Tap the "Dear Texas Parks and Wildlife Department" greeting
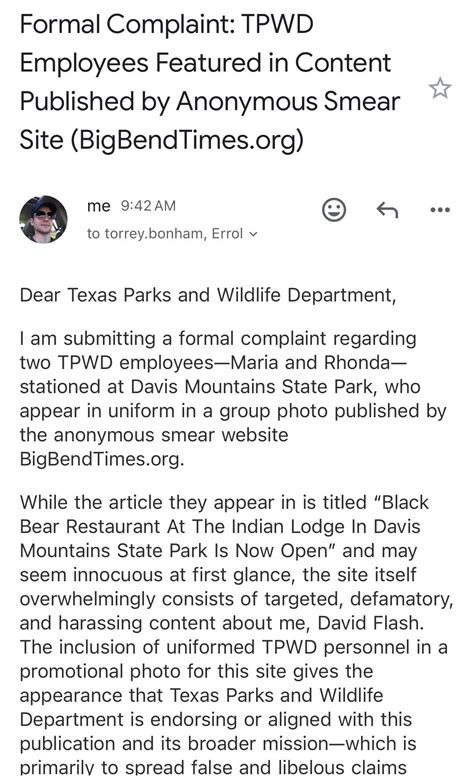The height and width of the screenshot is (779, 474). click(208, 295)
